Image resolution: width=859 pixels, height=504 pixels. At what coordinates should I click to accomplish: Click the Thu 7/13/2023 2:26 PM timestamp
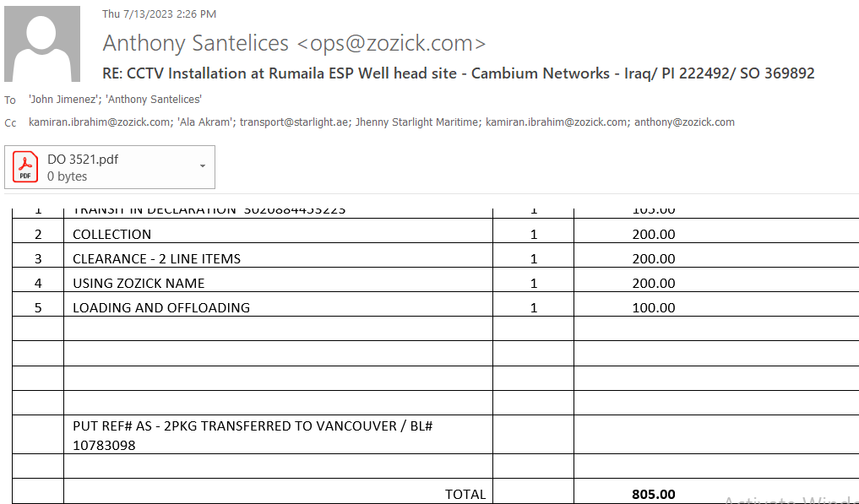click(x=160, y=14)
